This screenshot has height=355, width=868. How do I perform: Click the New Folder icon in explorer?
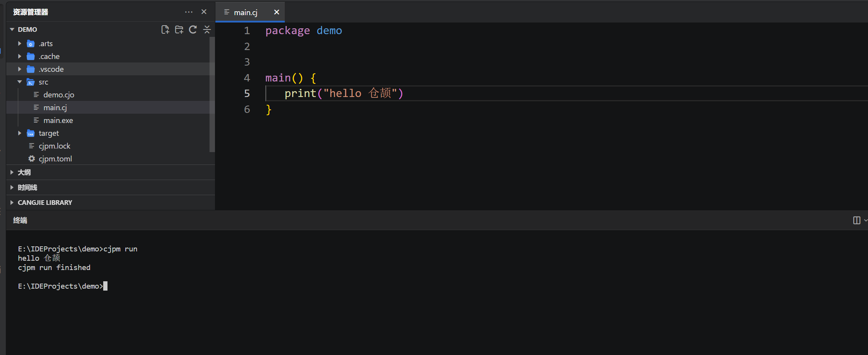point(179,29)
